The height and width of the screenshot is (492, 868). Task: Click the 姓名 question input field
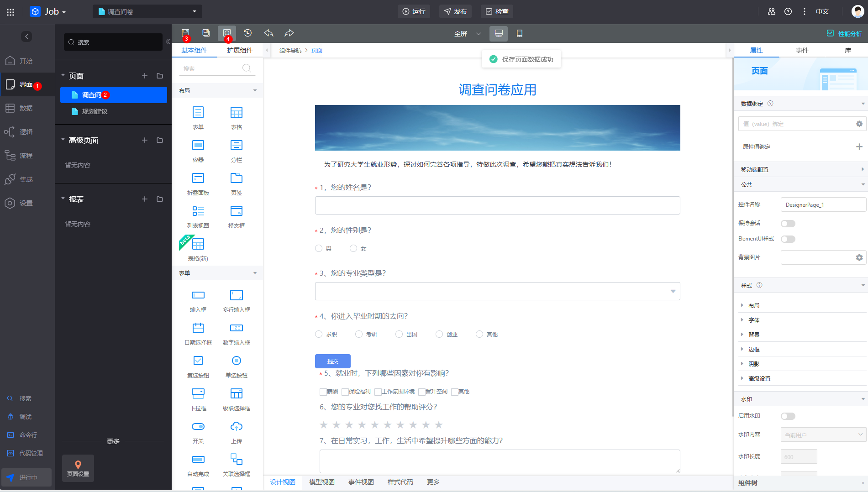pos(498,205)
